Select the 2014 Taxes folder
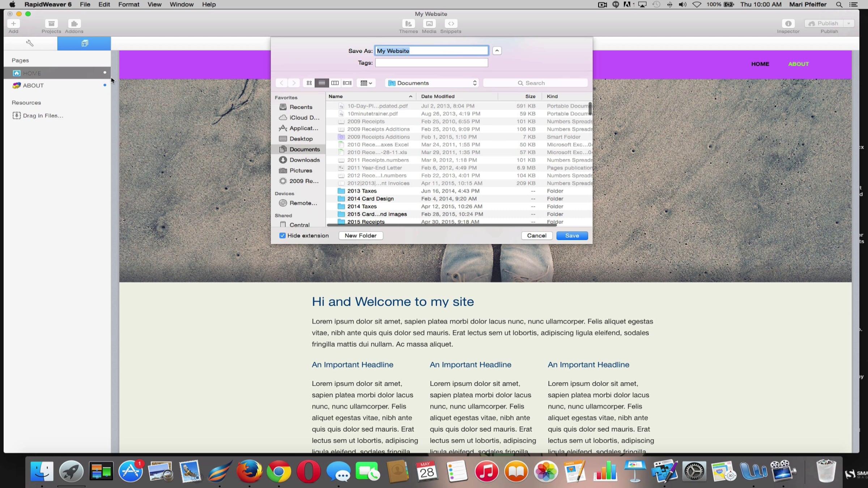This screenshot has width=868, height=488. 362,206
